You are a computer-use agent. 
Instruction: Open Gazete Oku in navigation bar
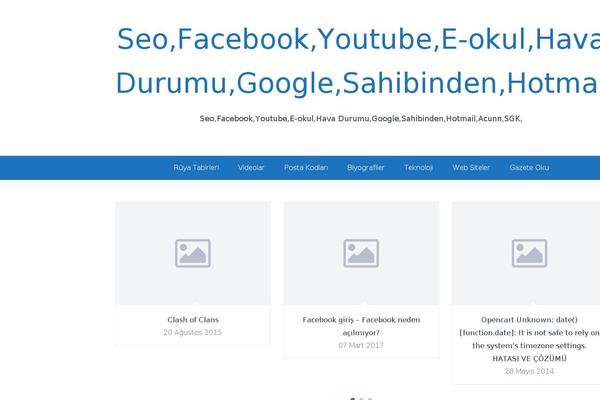click(x=529, y=168)
